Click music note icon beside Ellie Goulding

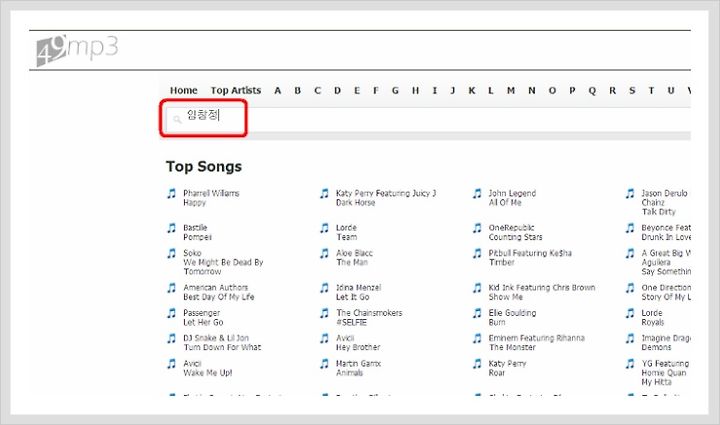[x=477, y=313]
